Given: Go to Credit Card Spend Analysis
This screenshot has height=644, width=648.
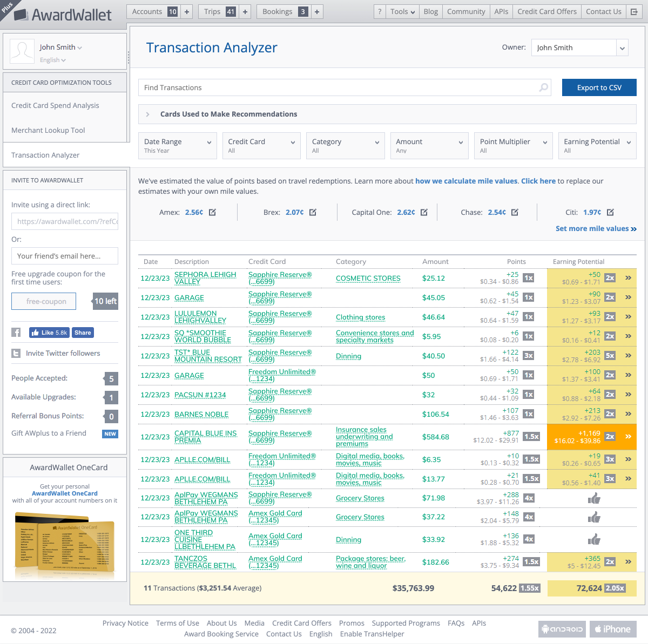Looking at the screenshot, I should (x=55, y=105).
